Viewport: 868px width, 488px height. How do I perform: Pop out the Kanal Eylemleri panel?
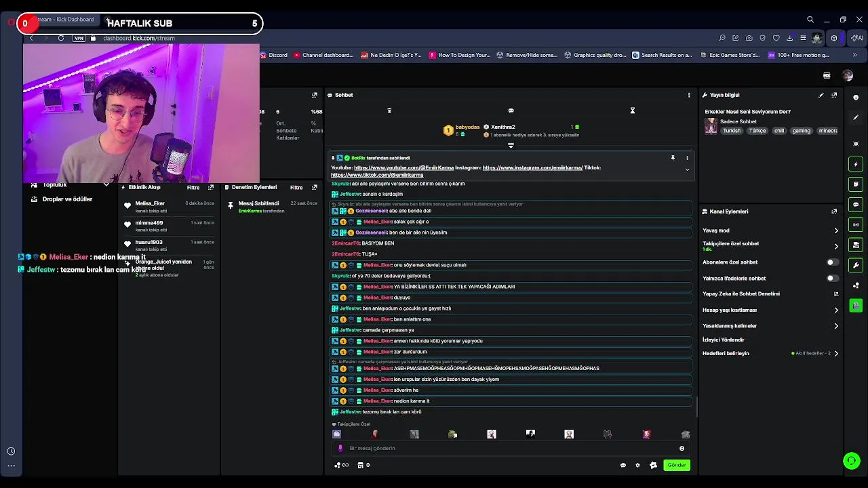[x=834, y=211]
